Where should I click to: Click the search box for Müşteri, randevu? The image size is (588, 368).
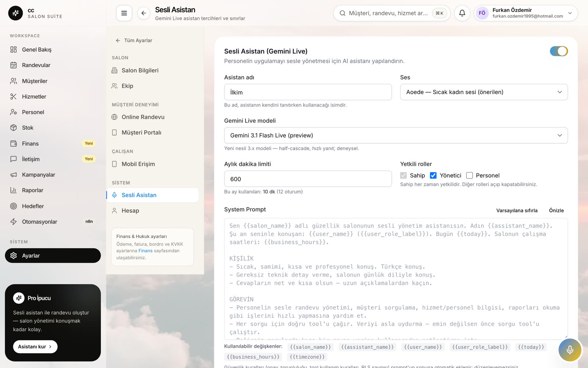[x=392, y=13]
